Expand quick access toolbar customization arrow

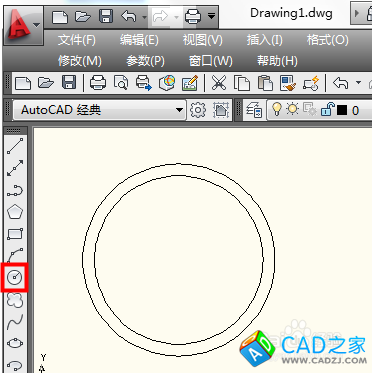[211, 16]
